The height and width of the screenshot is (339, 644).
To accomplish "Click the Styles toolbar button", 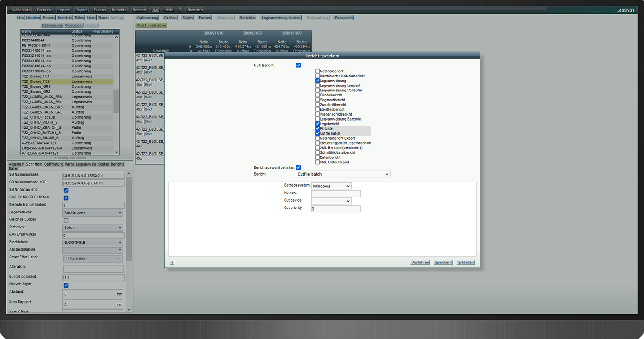I will (188, 18).
